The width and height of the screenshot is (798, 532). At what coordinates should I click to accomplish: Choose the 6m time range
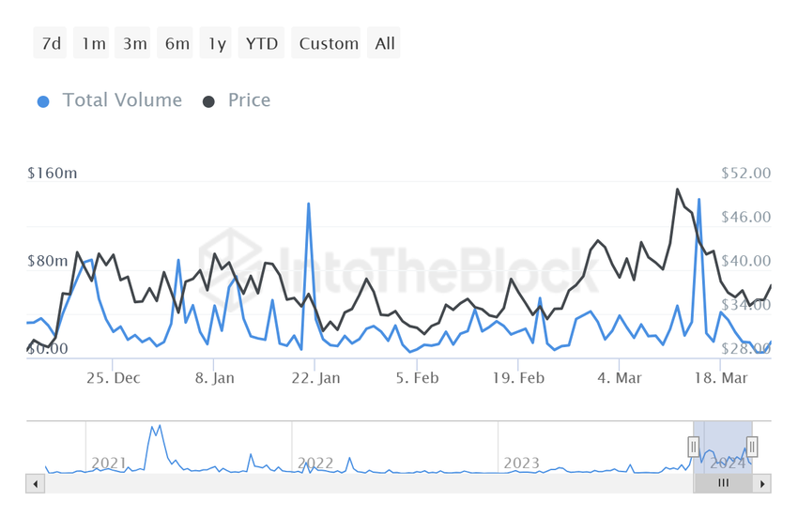(x=175, y=43)
